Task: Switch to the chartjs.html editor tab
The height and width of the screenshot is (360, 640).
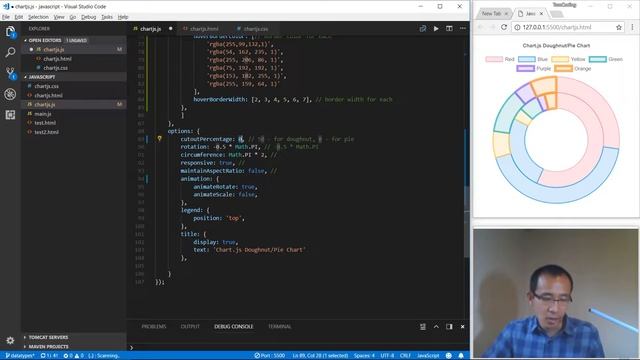Action: click(204, 29)
